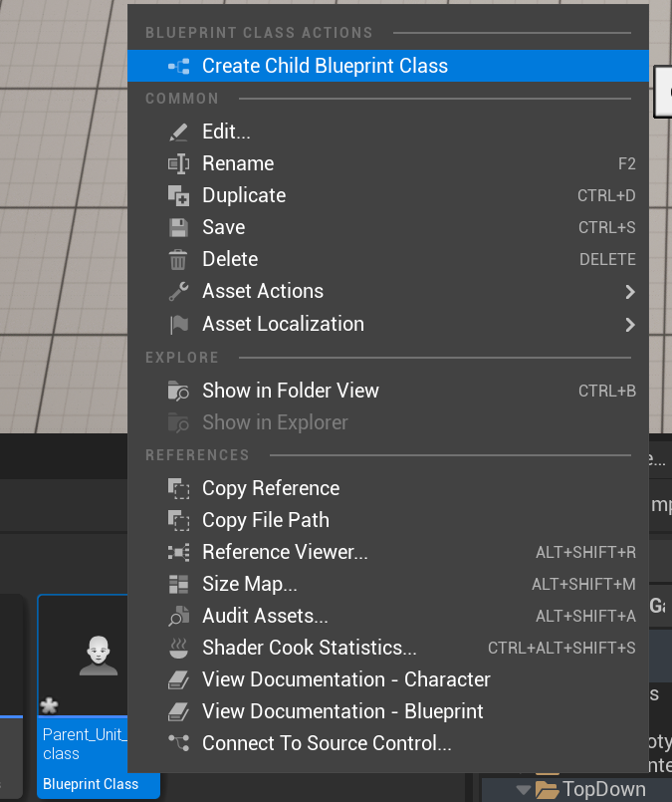This screenshot has height=802, width=672.
Task: Open View Documentation - Character
Action: point(345,679)
